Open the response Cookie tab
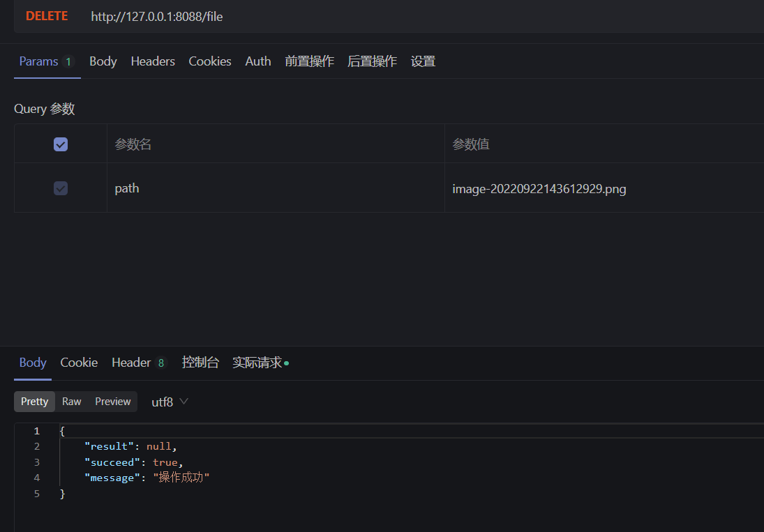Viewport: 764px width, 532px height. point(78,362)
